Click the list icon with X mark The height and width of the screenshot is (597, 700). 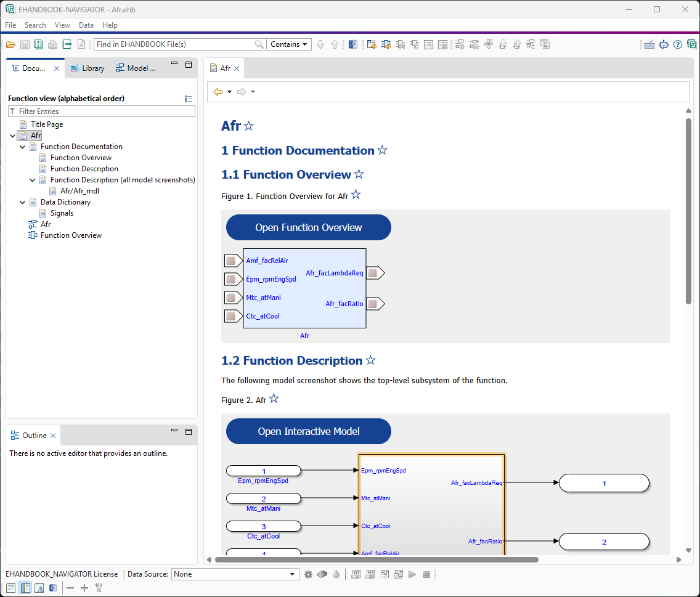pos(443,44)
